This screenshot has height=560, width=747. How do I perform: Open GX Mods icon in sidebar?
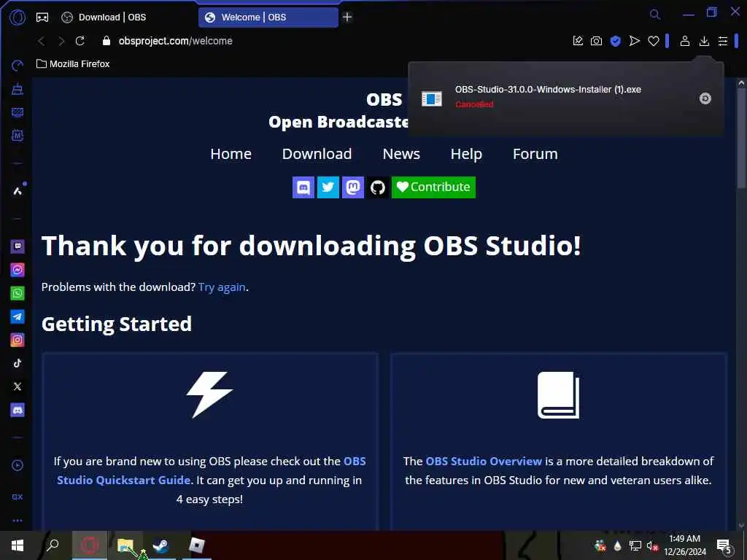tap(18, 135)
